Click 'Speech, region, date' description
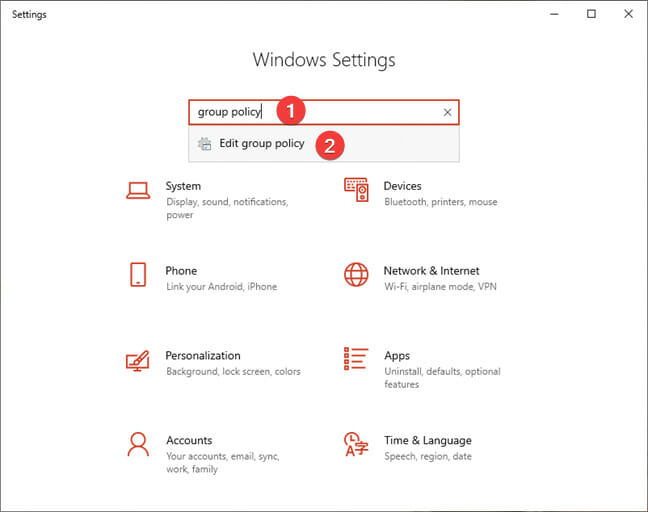This screenshot has height=512, width=648. pos(428,456)
